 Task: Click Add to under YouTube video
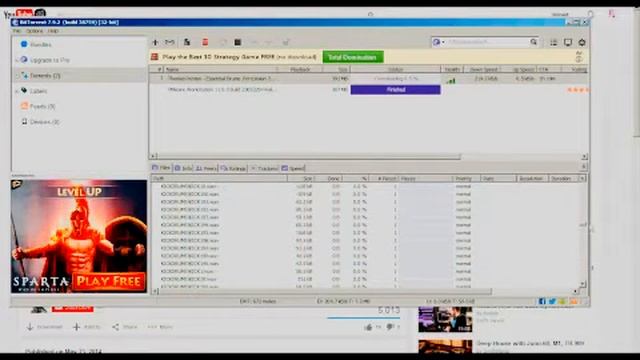tap(87, 327)
